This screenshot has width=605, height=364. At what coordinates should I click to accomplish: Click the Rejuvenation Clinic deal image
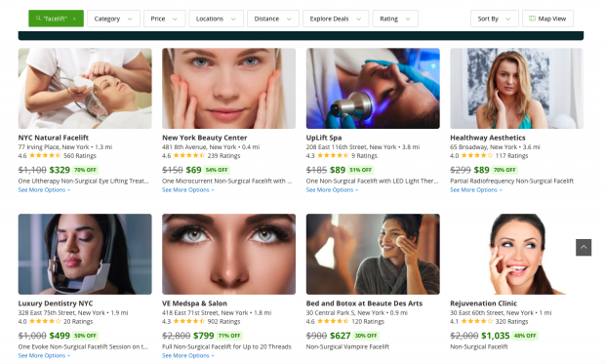[516, 254]
